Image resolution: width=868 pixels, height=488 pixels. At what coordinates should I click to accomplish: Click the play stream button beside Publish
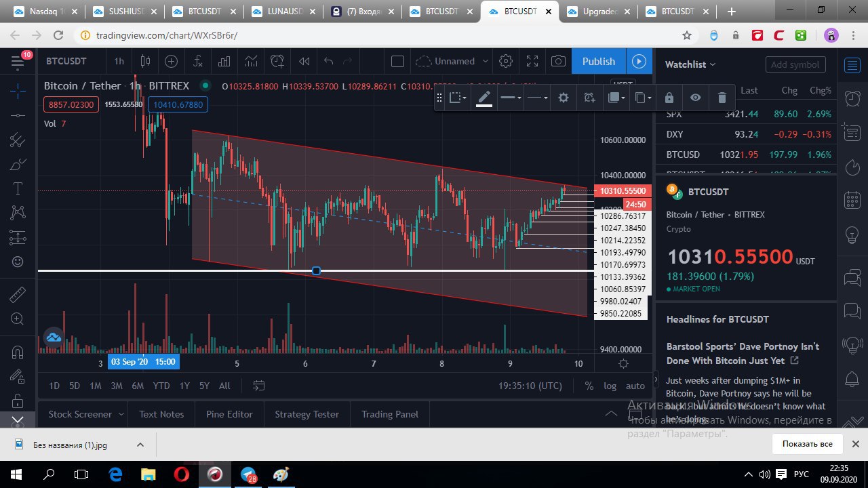(639, 61)
